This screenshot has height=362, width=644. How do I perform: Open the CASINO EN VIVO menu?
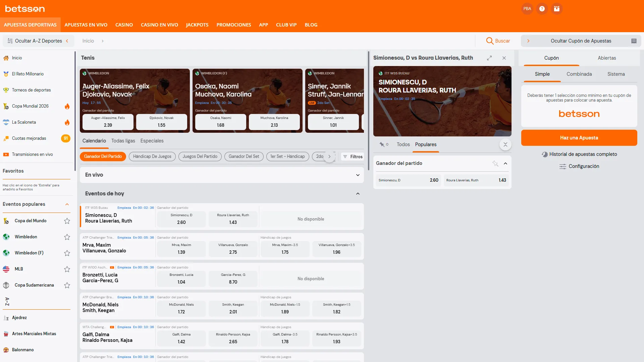click(159, 25)
